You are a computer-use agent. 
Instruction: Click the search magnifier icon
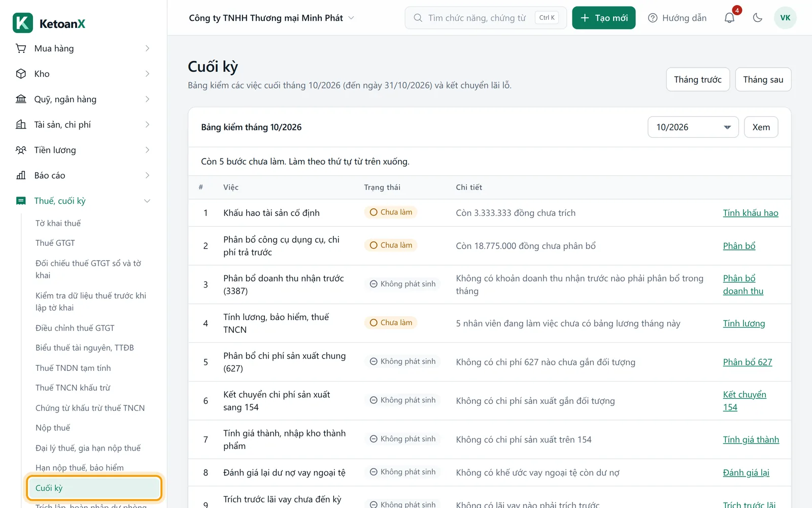[418, 18]
